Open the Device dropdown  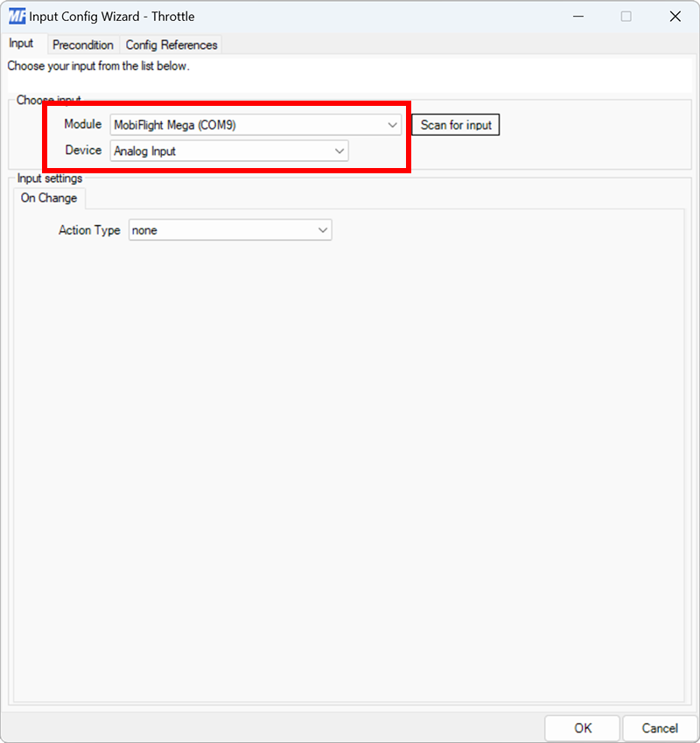coord(227,151)
